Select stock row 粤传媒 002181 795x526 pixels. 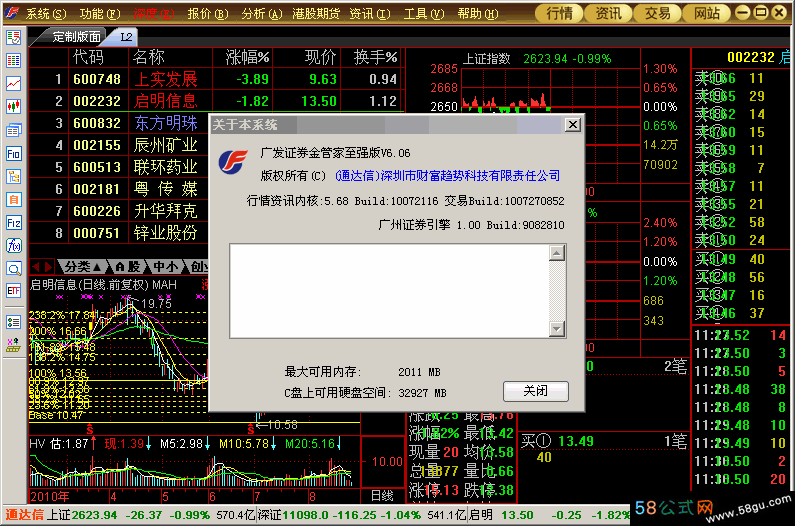click(x=119, y=189)
